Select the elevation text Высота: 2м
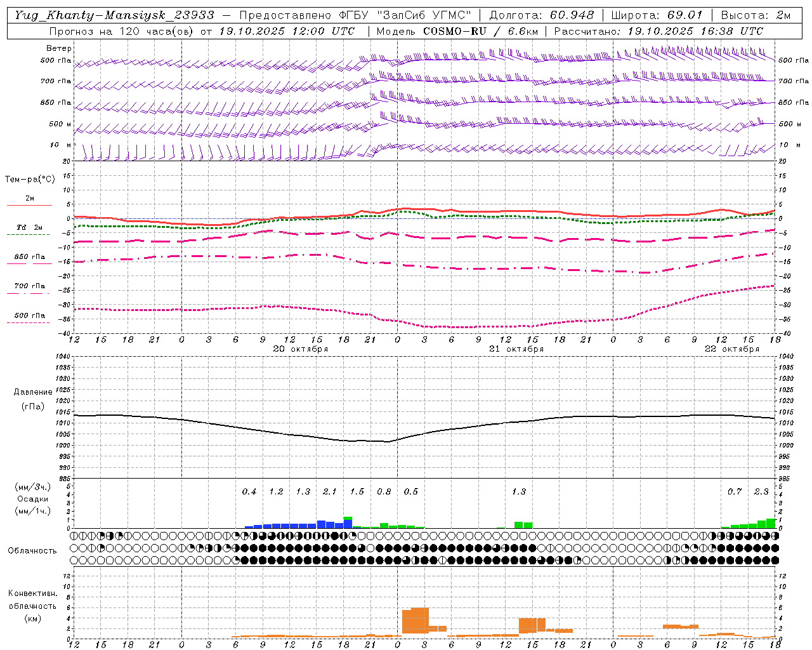The image size is (812, 650). [756, 15]
